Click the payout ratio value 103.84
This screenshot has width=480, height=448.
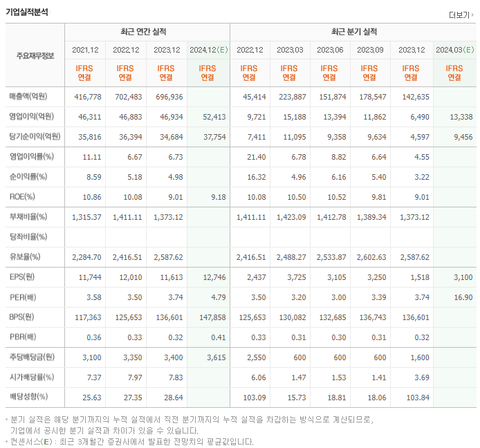[x=418, y=398]
